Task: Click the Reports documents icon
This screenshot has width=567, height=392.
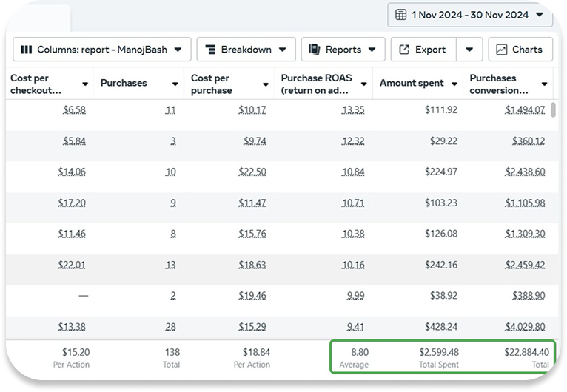Action: pos(314,50)
